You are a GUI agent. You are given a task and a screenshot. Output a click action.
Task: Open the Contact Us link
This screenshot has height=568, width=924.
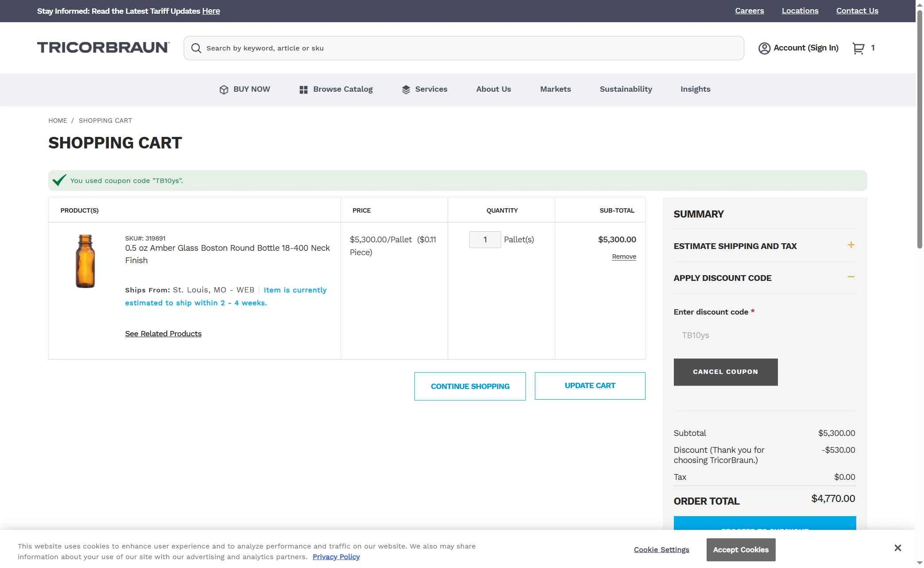857,11
